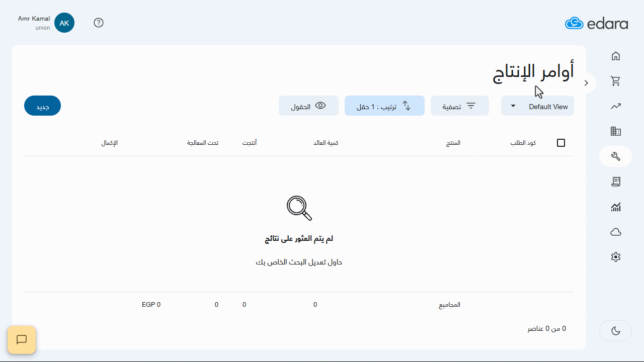Click the help question-mark icon
The image size is (644, 362).
point(99,23)
